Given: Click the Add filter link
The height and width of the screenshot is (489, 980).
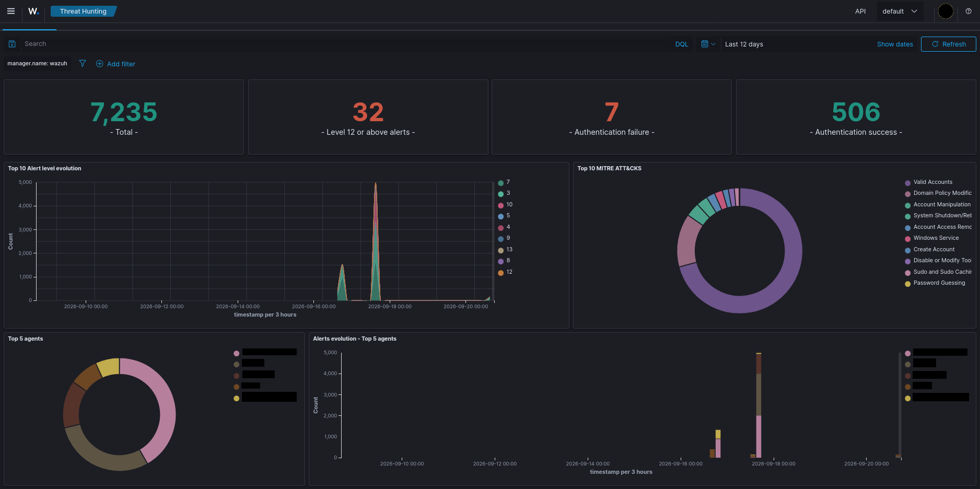Looking at the screenshot, I should [x=115, y=64].
